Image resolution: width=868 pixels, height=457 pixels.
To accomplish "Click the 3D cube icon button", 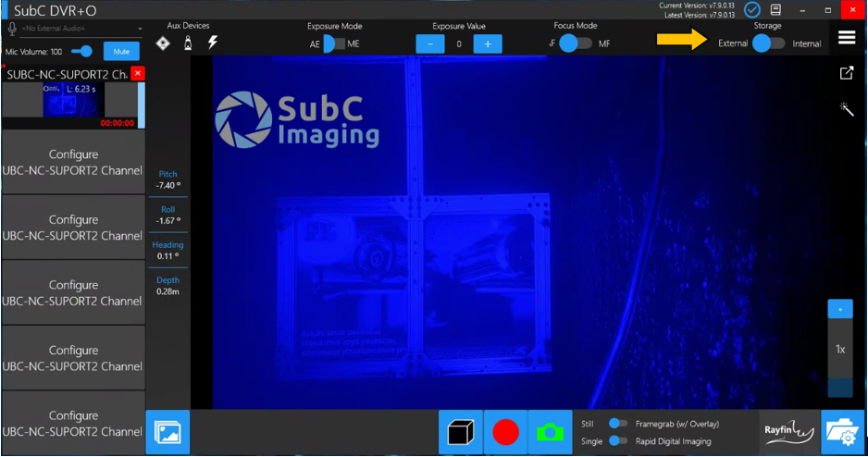I will pyautogui.click(x=461, y=432).
